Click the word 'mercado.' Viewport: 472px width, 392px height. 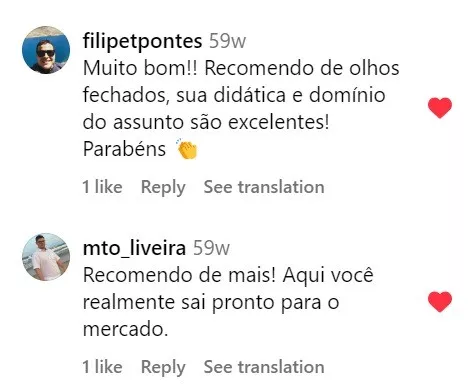pos(125,329)
